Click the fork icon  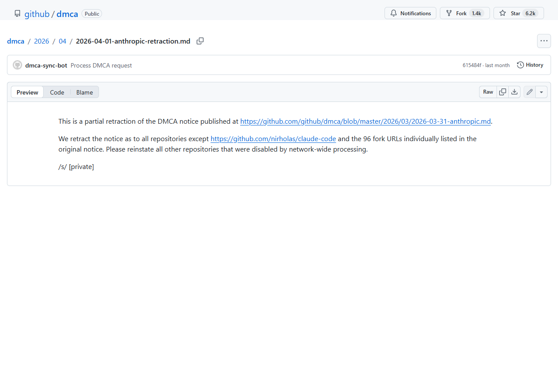(449, 13)
